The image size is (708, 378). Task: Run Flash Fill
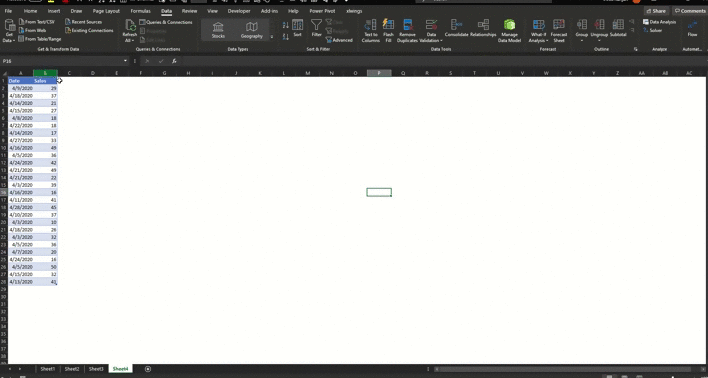pyautogui.click(x=388, y=31)
